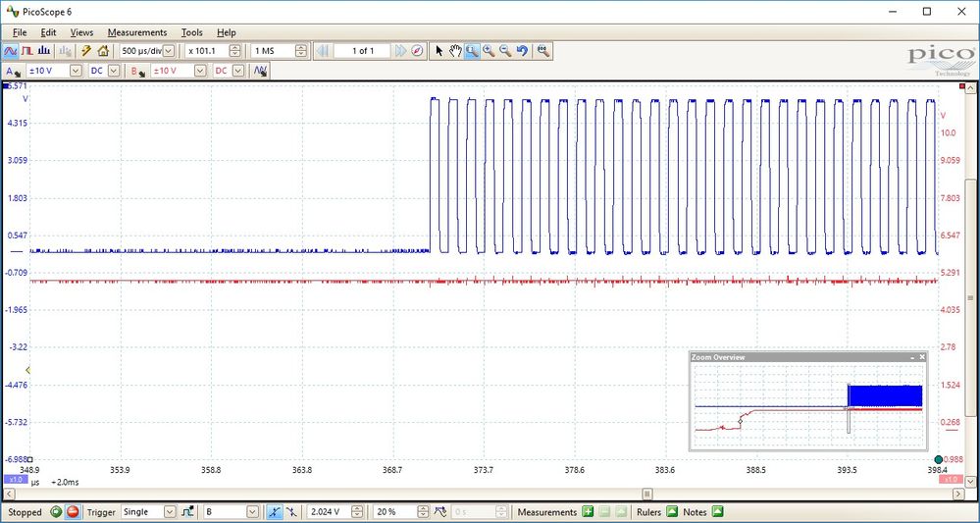Open trigger mode Single dropdown
The width and height of the screenshot is (980, 523).
click(x=170, y=512)
